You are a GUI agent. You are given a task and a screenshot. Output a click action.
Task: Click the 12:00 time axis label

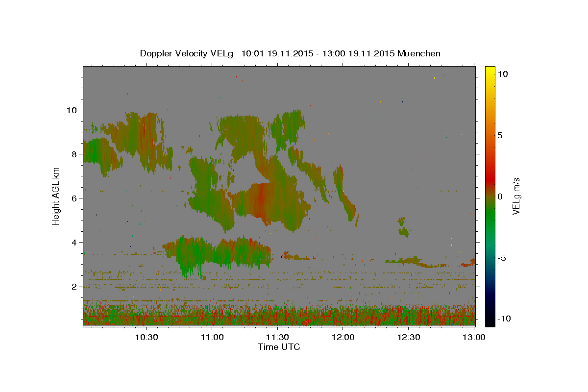343,337
